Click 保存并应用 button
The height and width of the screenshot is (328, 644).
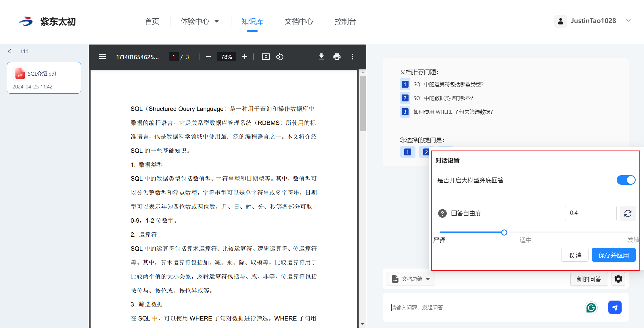[614, 255]
